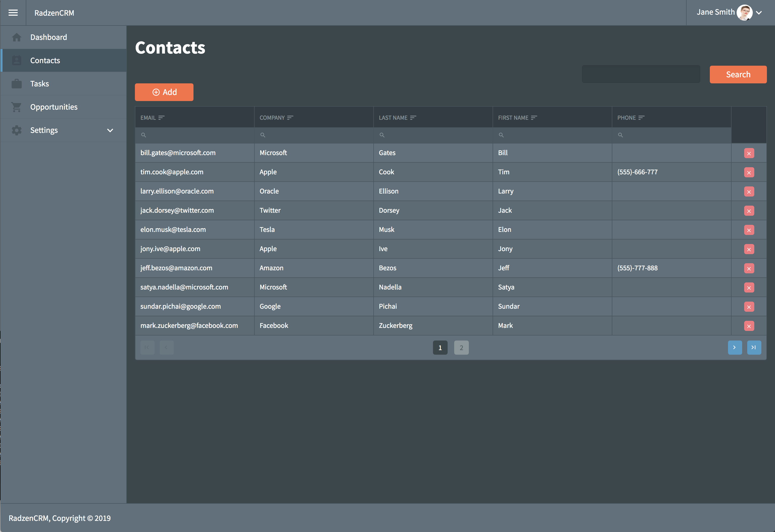Click the Jane Smith user name
Image resolution: width=775 pixels, height=532 pixels.
click(716, 12)
